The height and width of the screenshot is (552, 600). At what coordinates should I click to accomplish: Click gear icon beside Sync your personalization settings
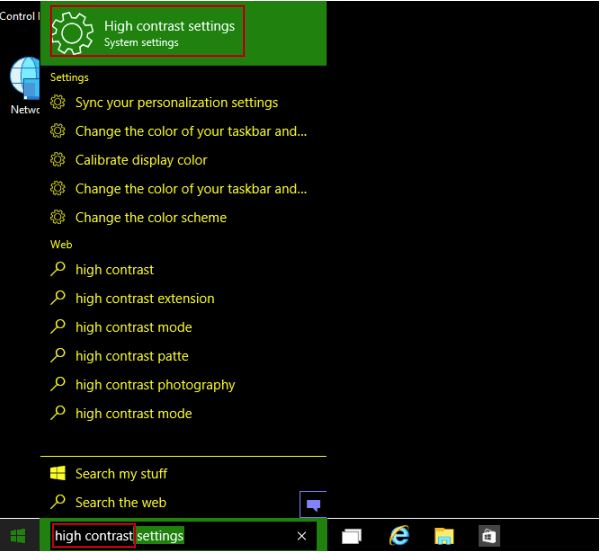click(x=58, y=103)
